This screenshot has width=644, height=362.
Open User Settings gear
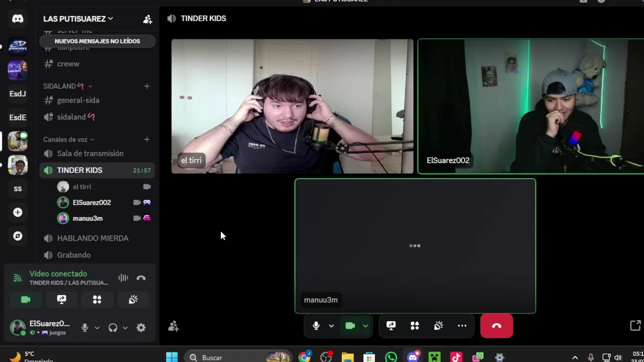(x=141, y=327)
